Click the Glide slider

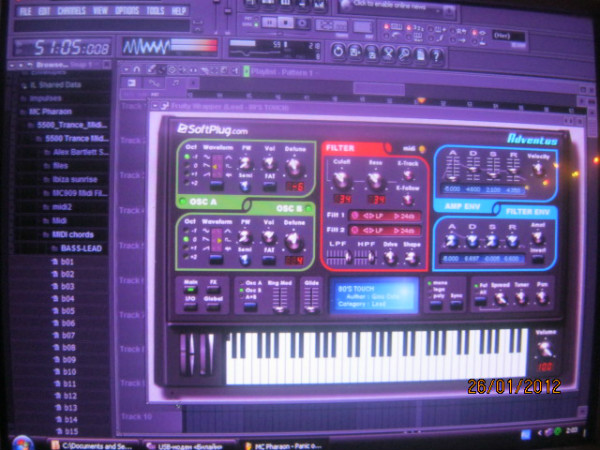point(312,297)
